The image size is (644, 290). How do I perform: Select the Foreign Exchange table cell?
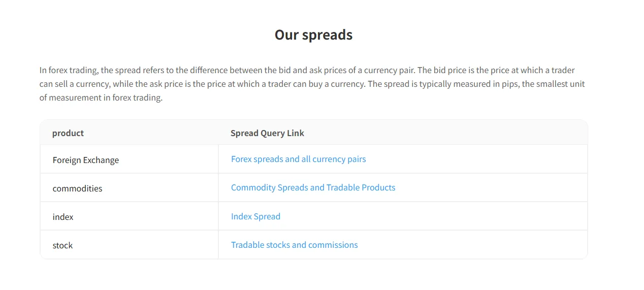(129, 159)
